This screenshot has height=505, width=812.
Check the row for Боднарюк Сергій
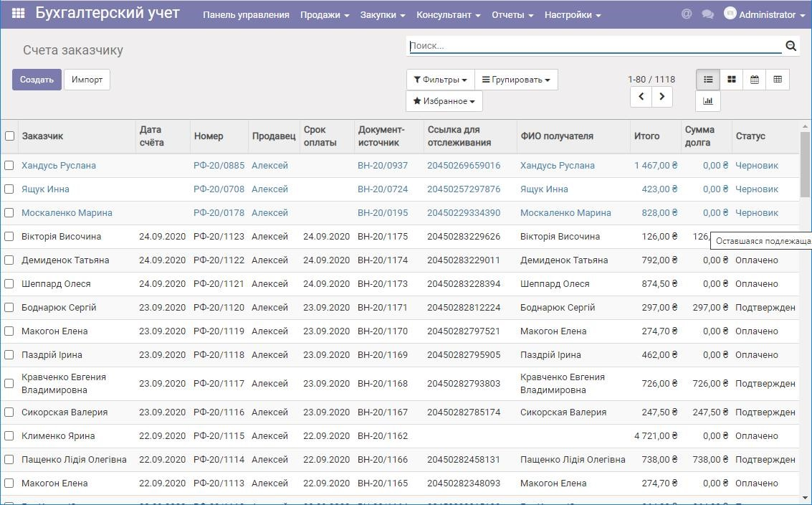(x=9, y=308)
